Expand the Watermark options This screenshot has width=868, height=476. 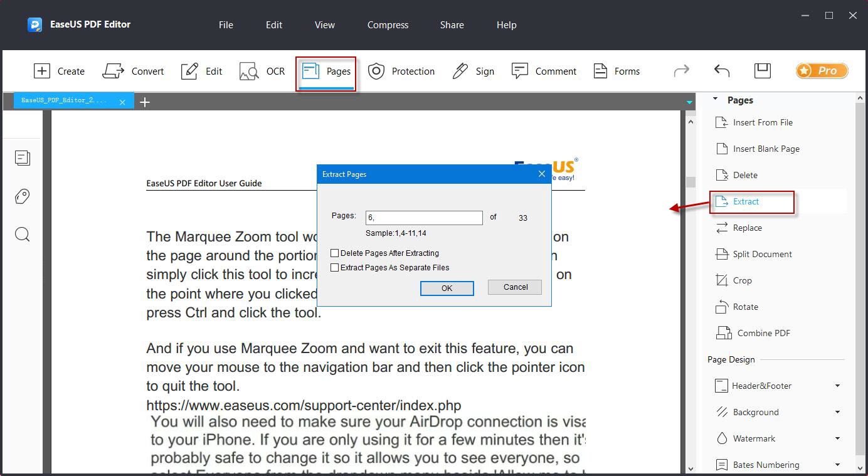[839, 438]
